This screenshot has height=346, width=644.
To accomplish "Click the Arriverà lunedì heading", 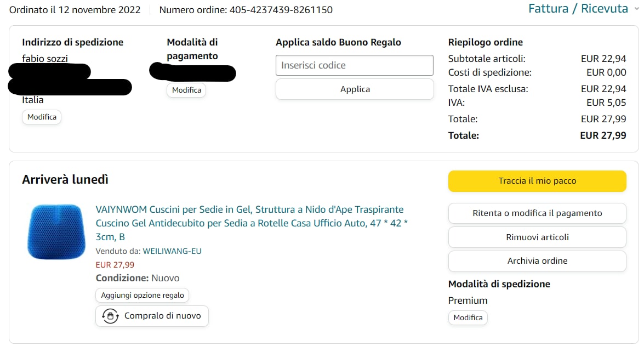I will click(65, 180).
